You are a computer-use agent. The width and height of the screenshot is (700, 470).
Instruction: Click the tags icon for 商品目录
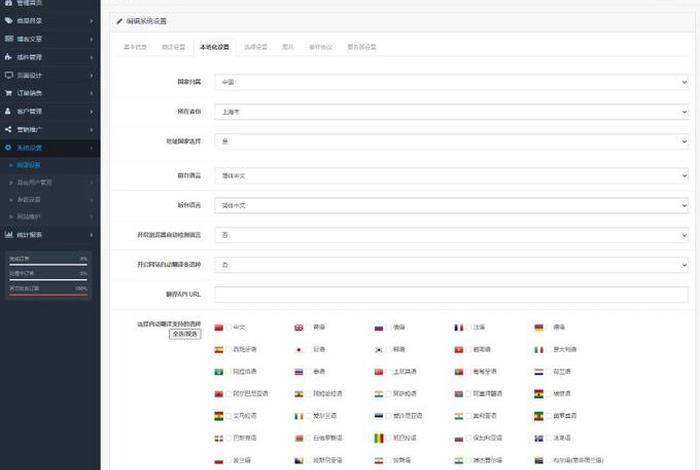click(x=8, y=21)
